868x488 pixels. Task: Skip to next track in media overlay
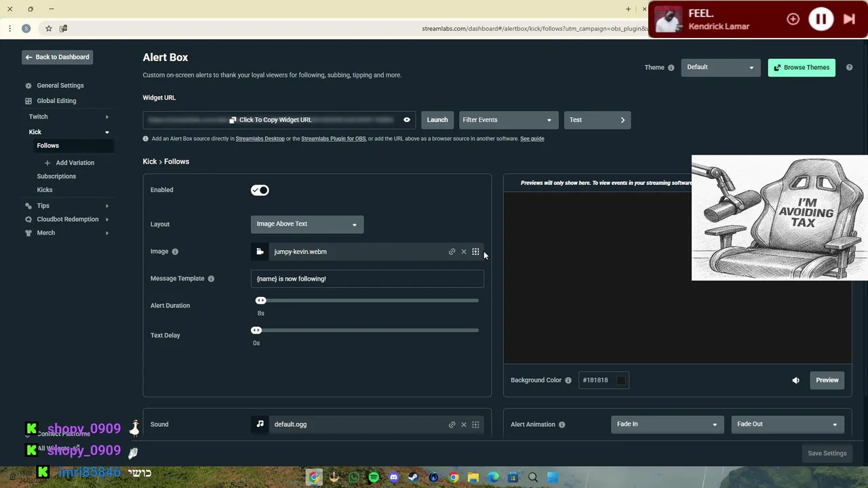[849, 19]
